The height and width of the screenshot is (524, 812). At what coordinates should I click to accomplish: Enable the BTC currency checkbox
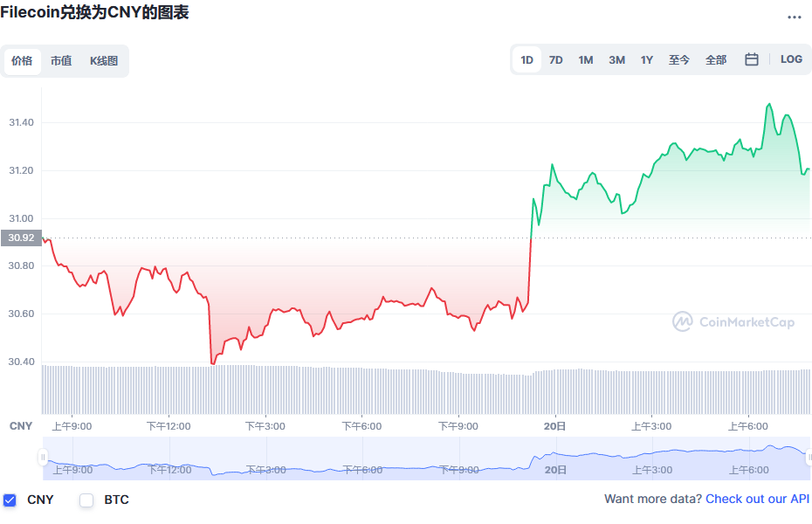86,500
